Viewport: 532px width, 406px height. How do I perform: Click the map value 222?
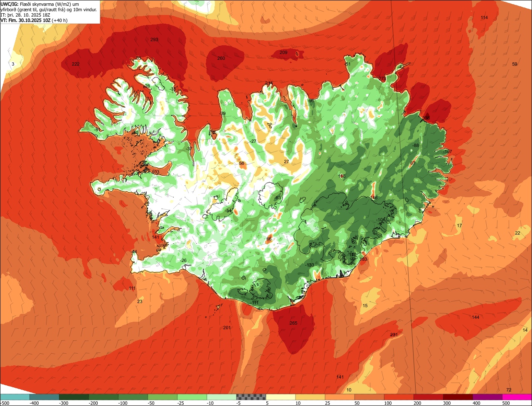click(76, 64)
